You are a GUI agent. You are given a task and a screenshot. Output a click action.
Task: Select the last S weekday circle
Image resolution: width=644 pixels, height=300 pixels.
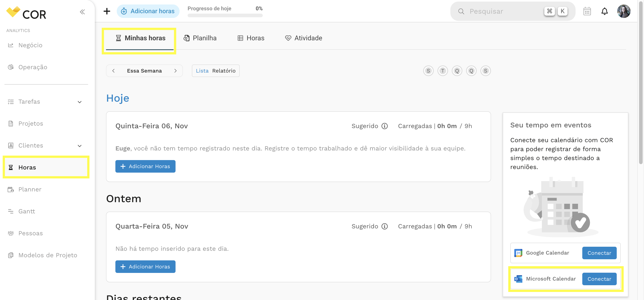pyautogui.click(x=485, y=71)
